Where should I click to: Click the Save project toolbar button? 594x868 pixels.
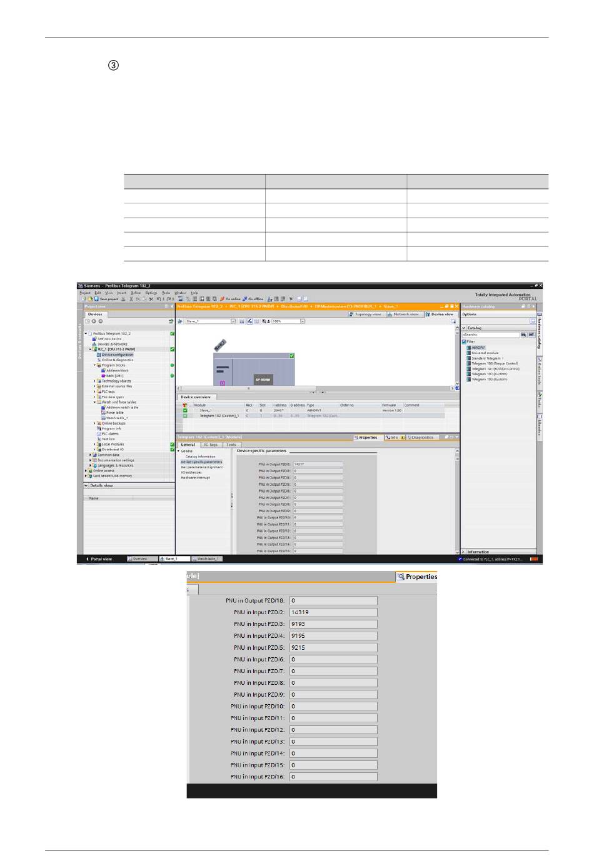[106, 299]
